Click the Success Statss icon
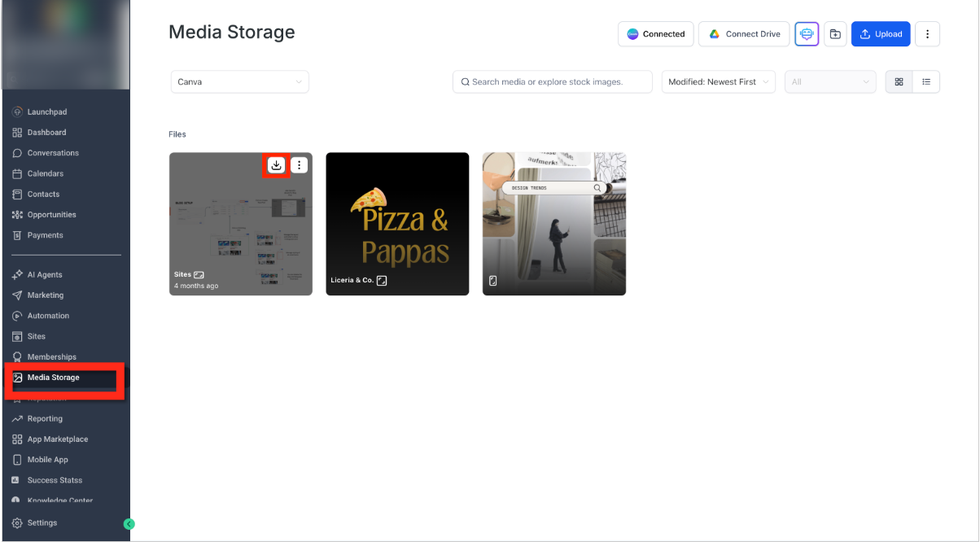 [15, 480]
